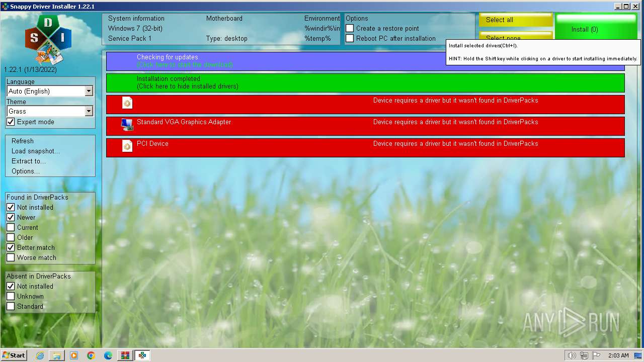Check the Older drivers filter

click(11, 238)
